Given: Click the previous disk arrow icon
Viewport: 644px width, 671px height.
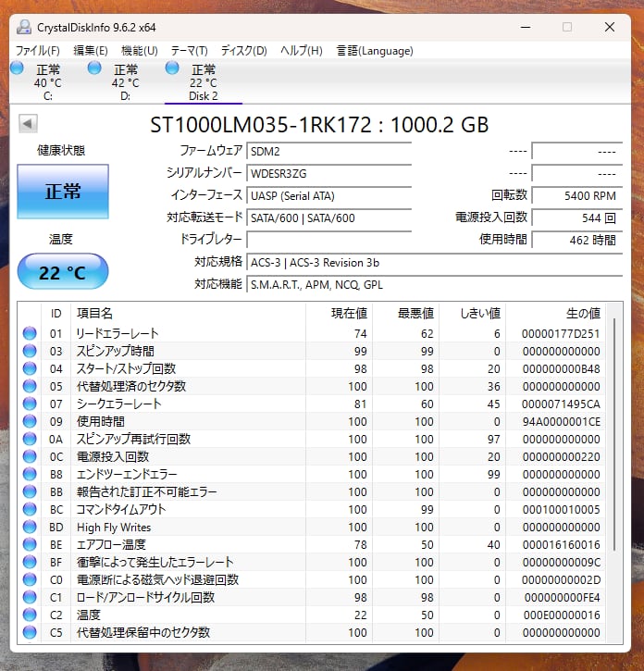Looking at the screenshot, I should 27,124.
